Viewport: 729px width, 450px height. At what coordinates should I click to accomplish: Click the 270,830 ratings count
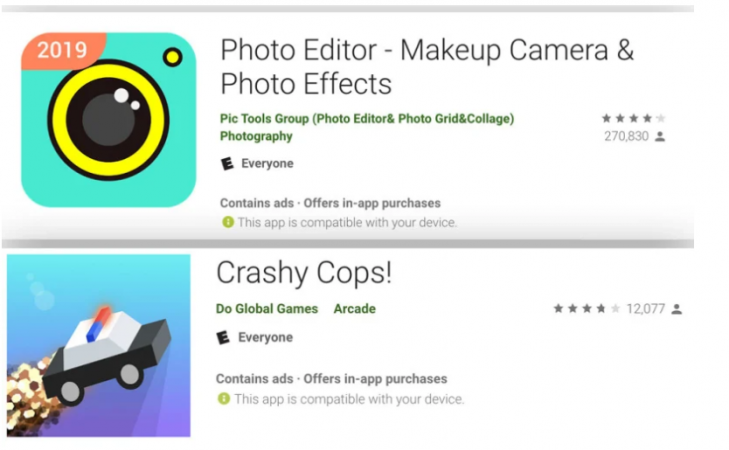pos(626,136)
